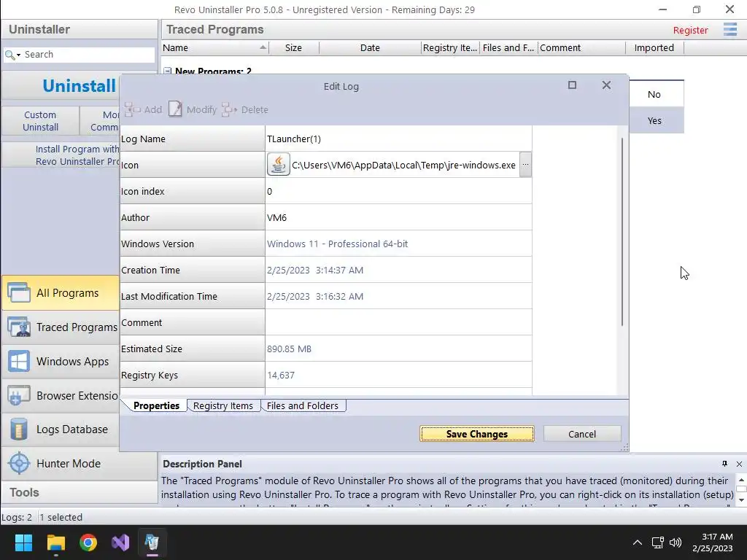Click the empty Comment field
The image size is (747, 560).
coord(398,322)
